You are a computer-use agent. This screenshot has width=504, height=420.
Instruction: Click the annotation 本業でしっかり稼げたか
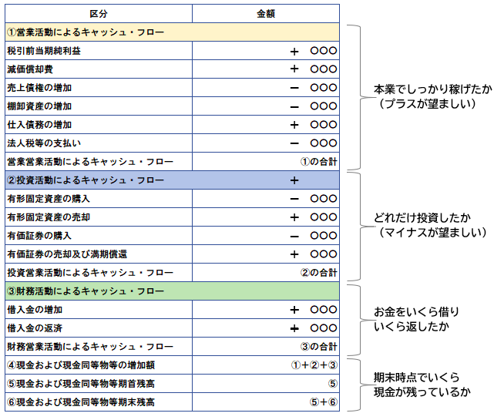point(432,89)
